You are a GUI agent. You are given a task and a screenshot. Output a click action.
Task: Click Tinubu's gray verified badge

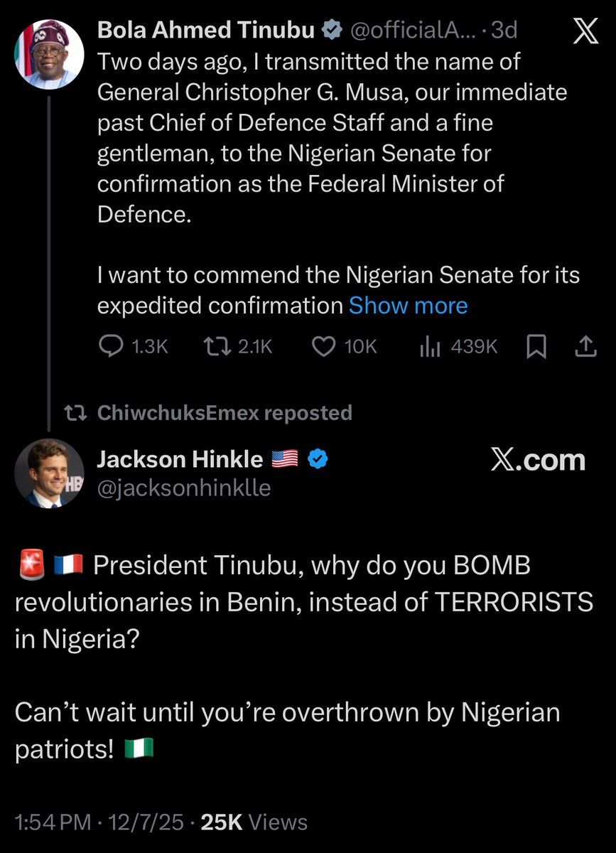330,30
